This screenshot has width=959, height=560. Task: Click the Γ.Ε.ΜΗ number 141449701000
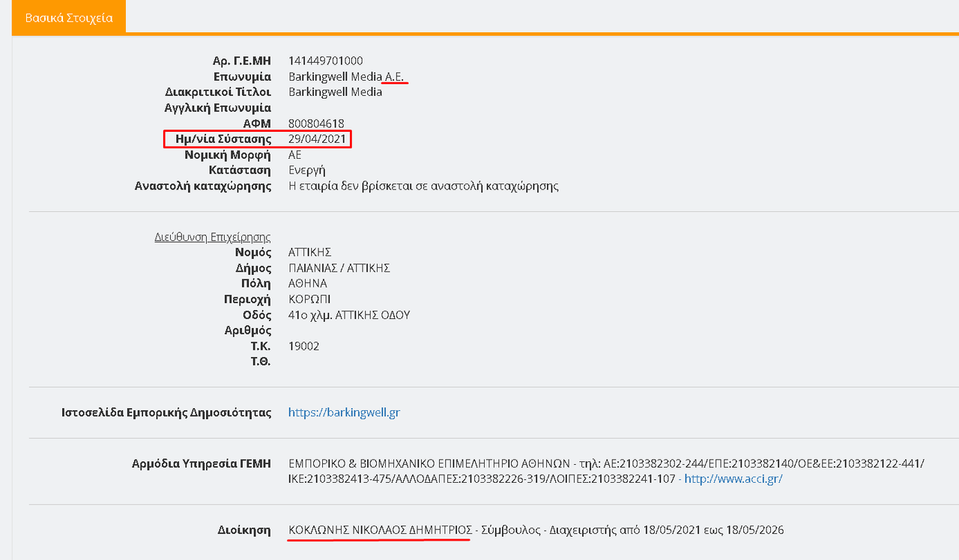pyautogui.click(x=326, y=61)
